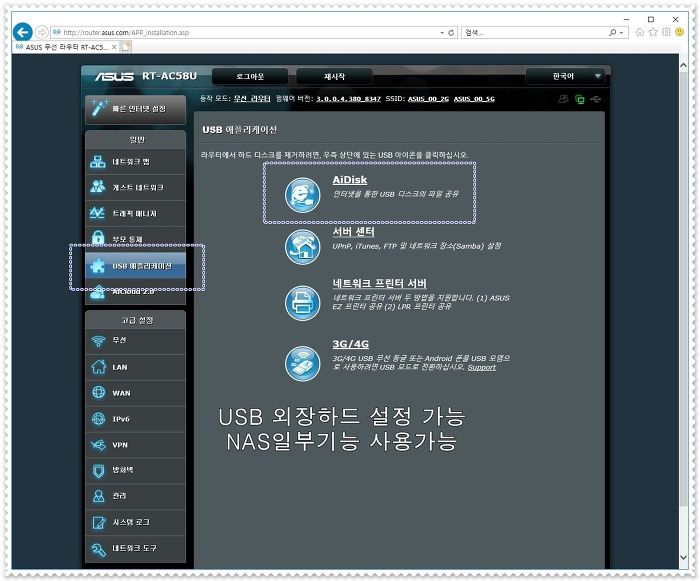Open the parental control menu item
Image resolution: width=700 pixels, height=581 pixels.
click(x=135, y=239)
